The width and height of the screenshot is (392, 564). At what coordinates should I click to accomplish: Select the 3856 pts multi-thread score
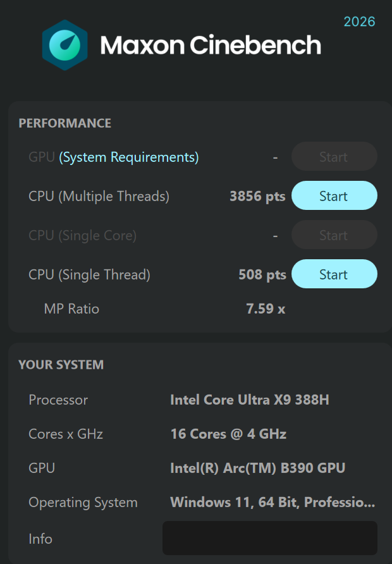pyautogui.click(x=257, y=196)
